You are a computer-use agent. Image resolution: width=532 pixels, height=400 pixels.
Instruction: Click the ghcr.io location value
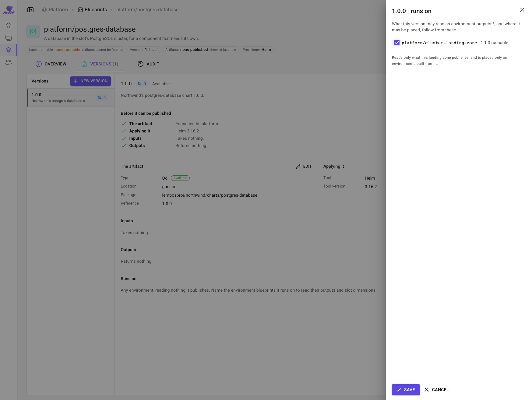[169, 187]
